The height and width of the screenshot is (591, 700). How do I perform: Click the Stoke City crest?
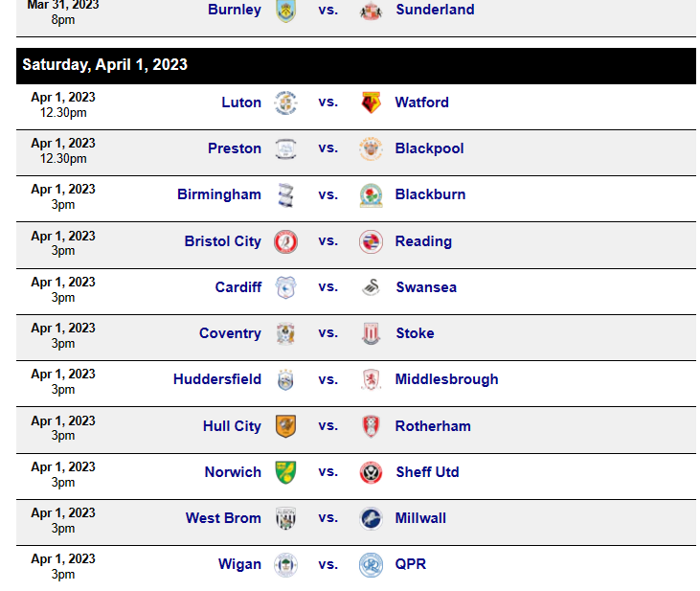(x=371, y=333)
